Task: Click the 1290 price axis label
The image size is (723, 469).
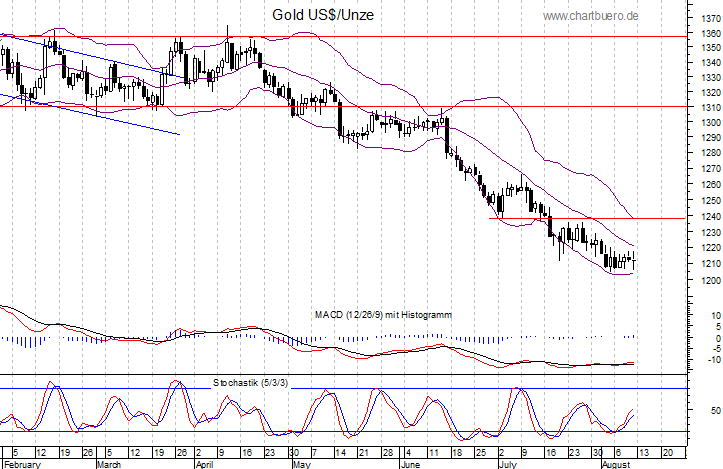Action: point(711,137)
